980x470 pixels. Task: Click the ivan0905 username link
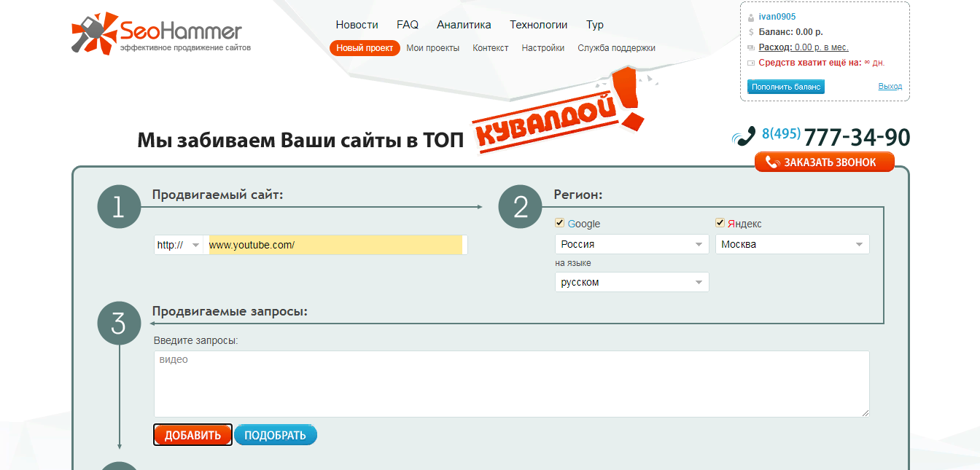[x=777, y=17]
